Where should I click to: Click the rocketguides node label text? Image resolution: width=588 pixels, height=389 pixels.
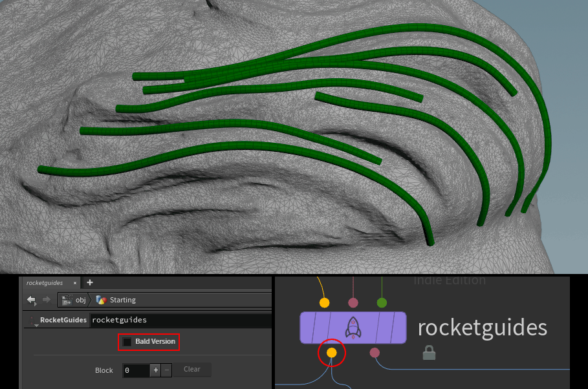[483, 329]
